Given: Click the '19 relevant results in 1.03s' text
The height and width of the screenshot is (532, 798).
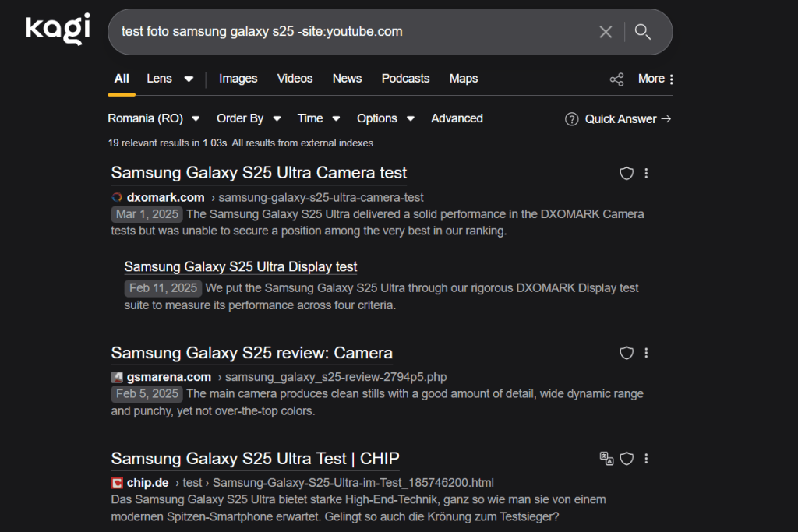Looking at the screenshot, I should [x=168, y=143].
